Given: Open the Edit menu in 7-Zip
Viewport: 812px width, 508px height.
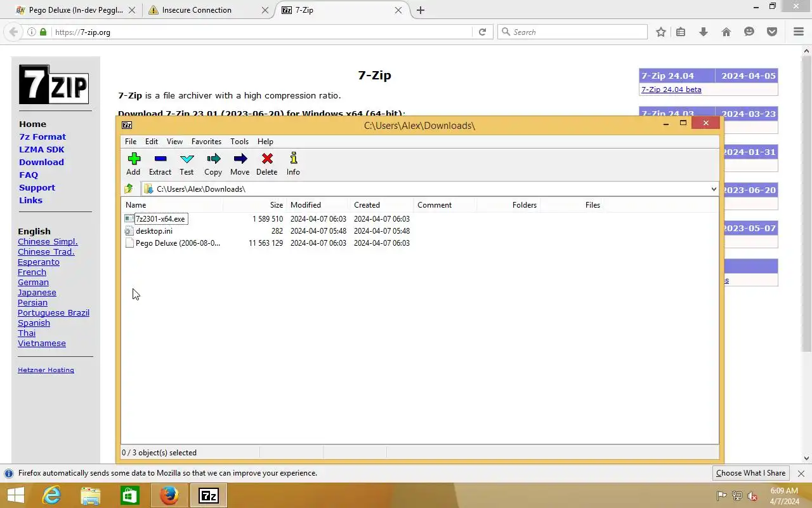Looking at the screenshot, I should tap(152, 142).
